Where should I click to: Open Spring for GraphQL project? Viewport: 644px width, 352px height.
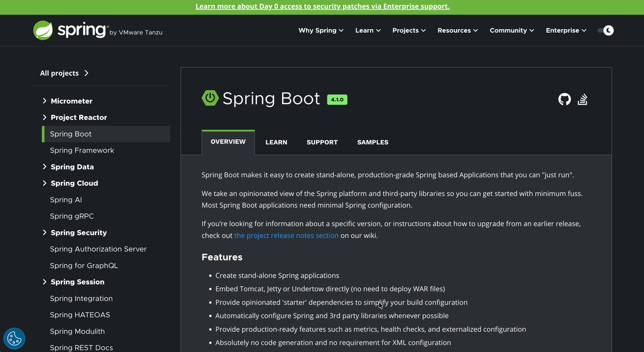coord(84,266)
